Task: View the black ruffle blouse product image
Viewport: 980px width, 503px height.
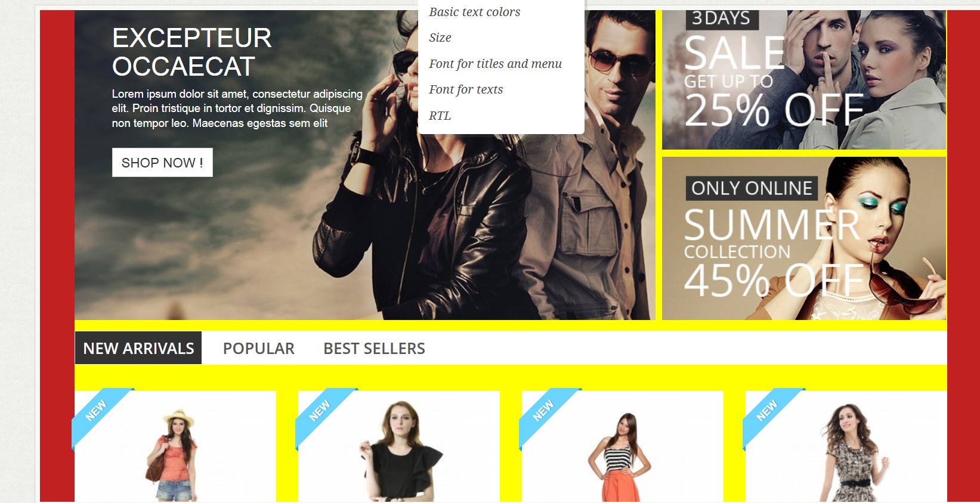Action: coord(399,446)
